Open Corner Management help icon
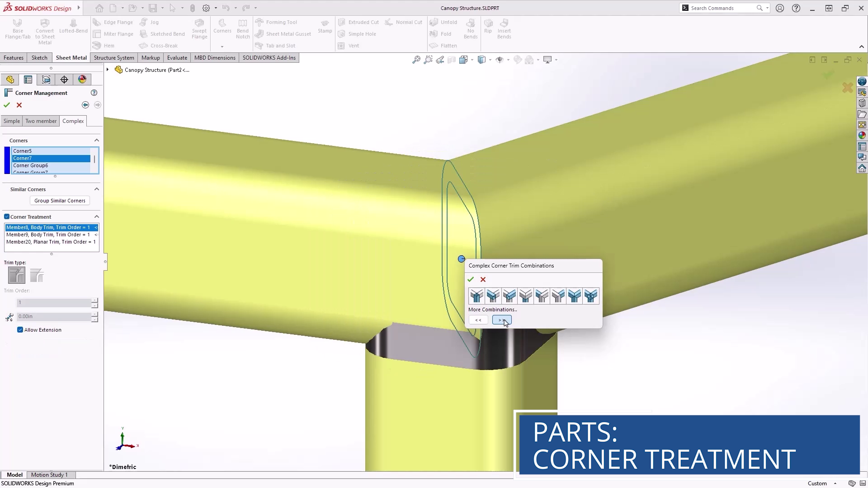 [x=94, y=93]
